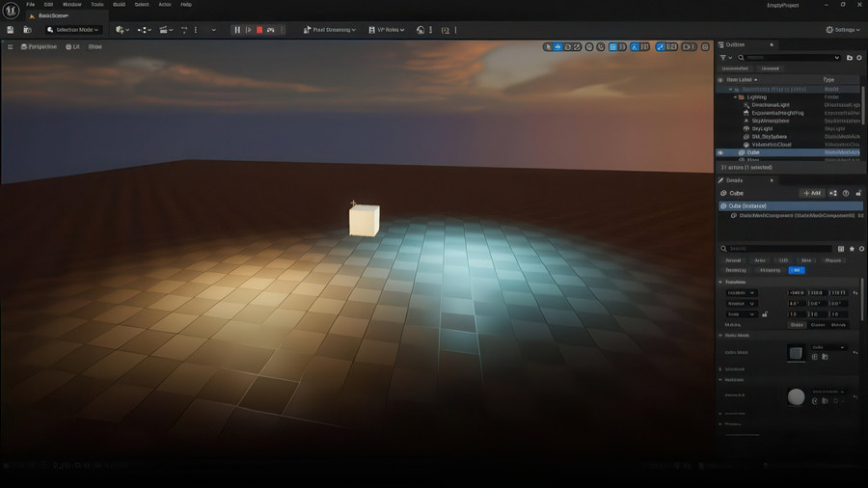
Task: Click the visibility eye column header in Outliner
Action: 720,80
